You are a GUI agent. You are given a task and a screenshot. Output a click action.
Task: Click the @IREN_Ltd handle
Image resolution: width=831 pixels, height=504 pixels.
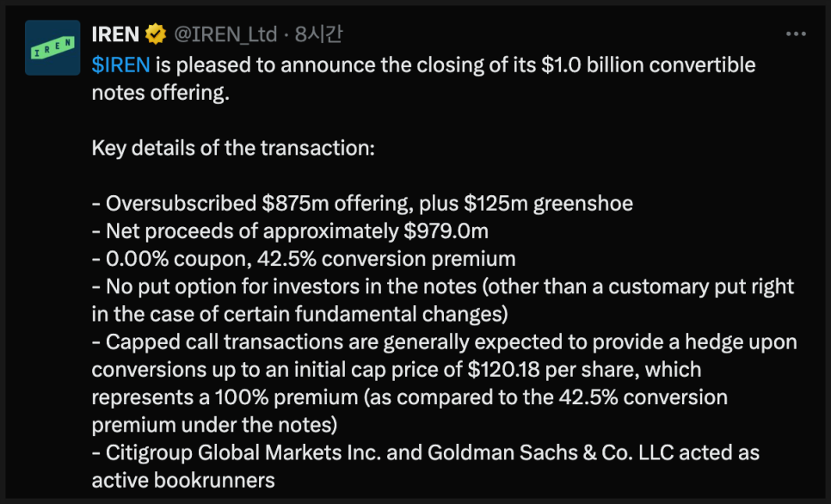[225, 34]
